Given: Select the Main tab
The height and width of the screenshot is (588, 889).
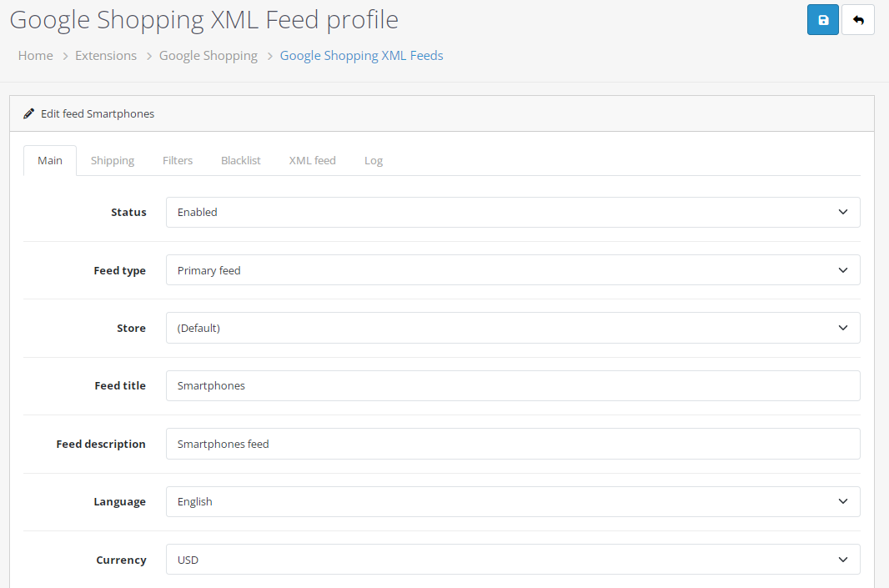Looking at the screenshot, I should click(x=50, y=160).
